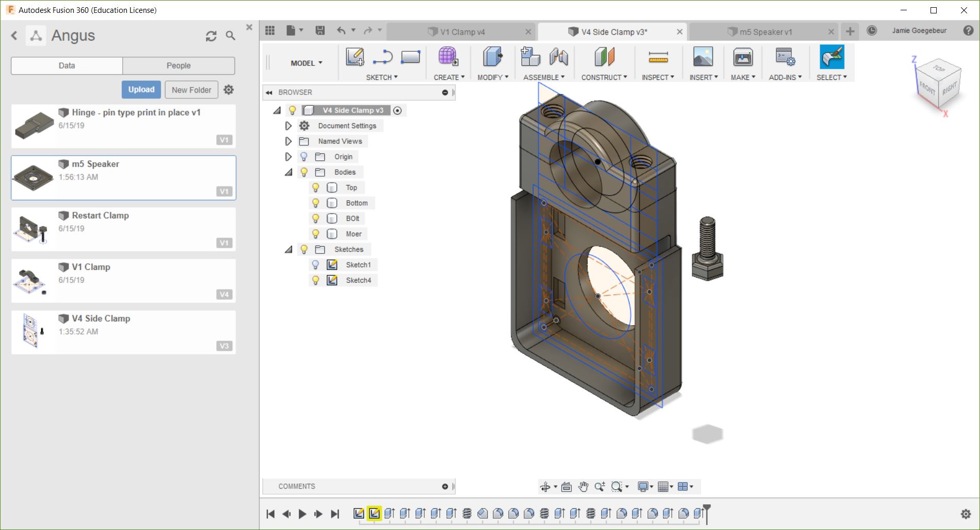Select the highlighted sketch feature in timeline
The height and width of the screenshot is (530, 980).
point(374,514)
